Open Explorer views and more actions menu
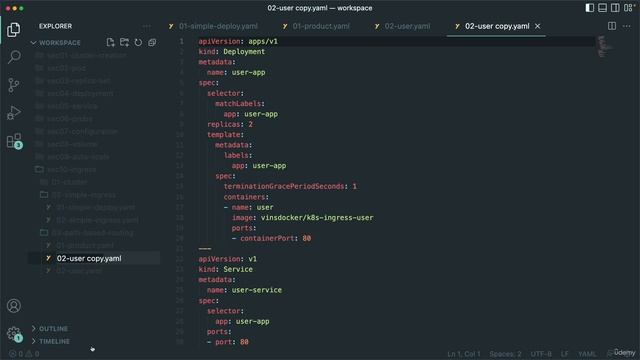Image resolution: width=640 pixels, height=360 pixels. click(147, 26)
